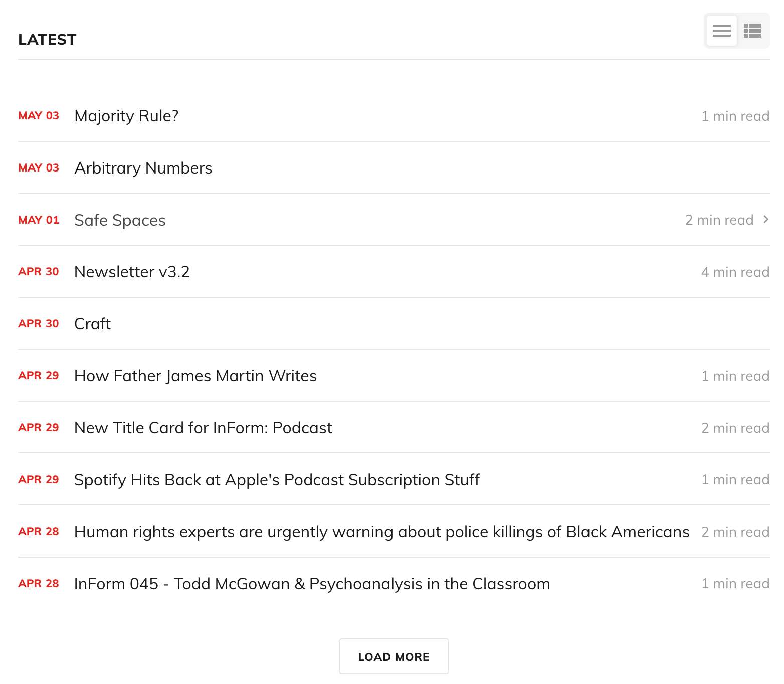Switch to compact list view icon
The height and width of the screenshot is (684, 784).
pos(722,31)
